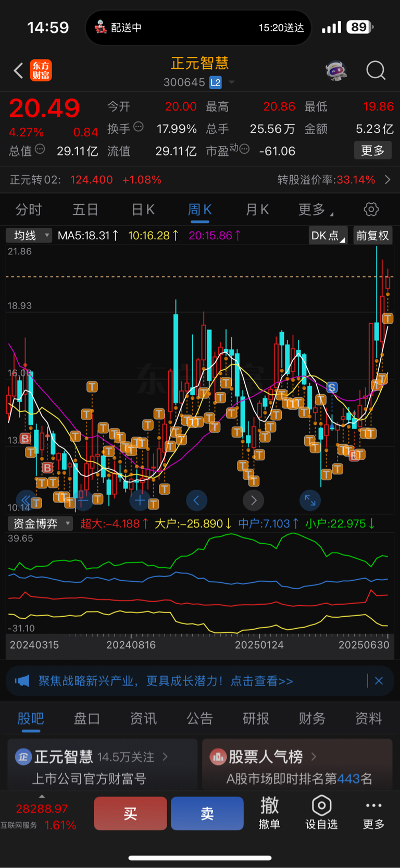This screenshot has height=868, width=400.
Task: Tap the info icon beside 总值
Action: pyautogui.click(x=40, y=149)
